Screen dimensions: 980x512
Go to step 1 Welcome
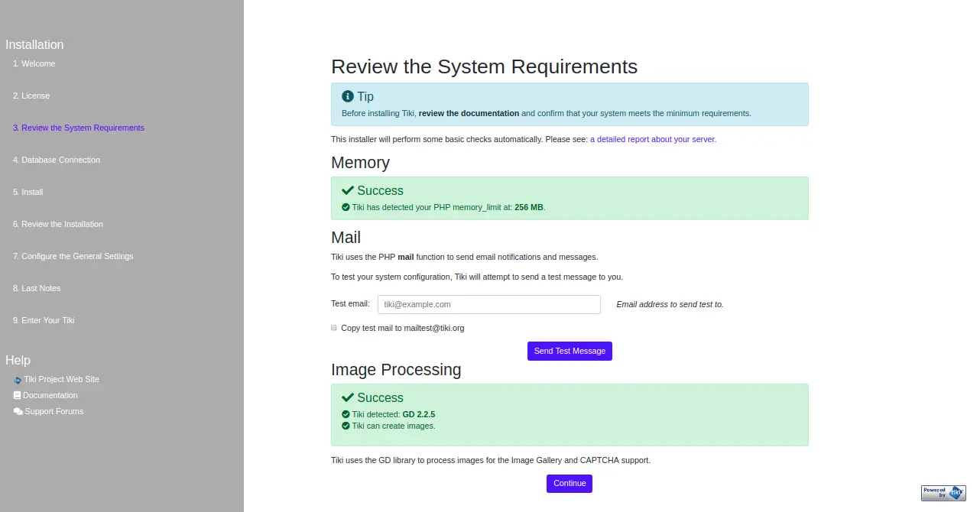[34, 63]
